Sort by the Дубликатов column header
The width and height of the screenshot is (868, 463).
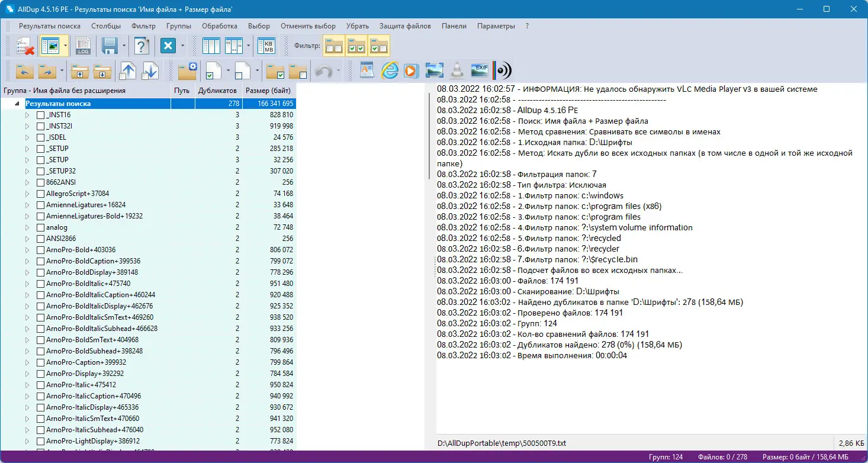pos(217,91)
